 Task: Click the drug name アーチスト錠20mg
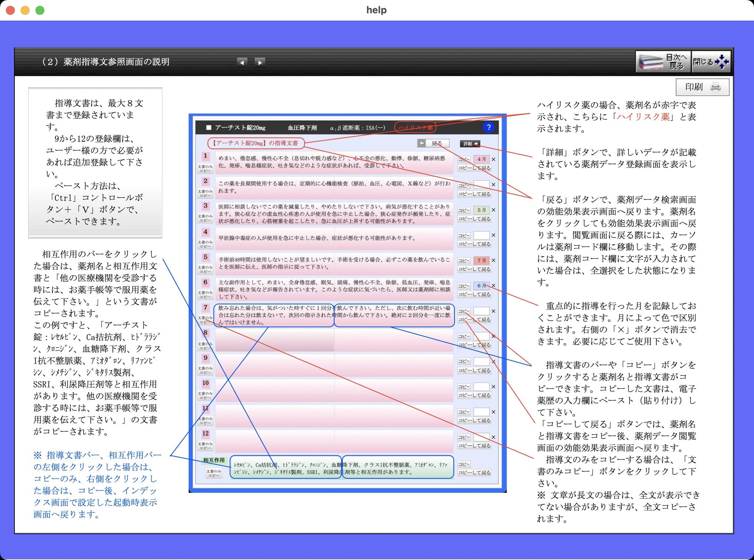click(x=240, y=127)
